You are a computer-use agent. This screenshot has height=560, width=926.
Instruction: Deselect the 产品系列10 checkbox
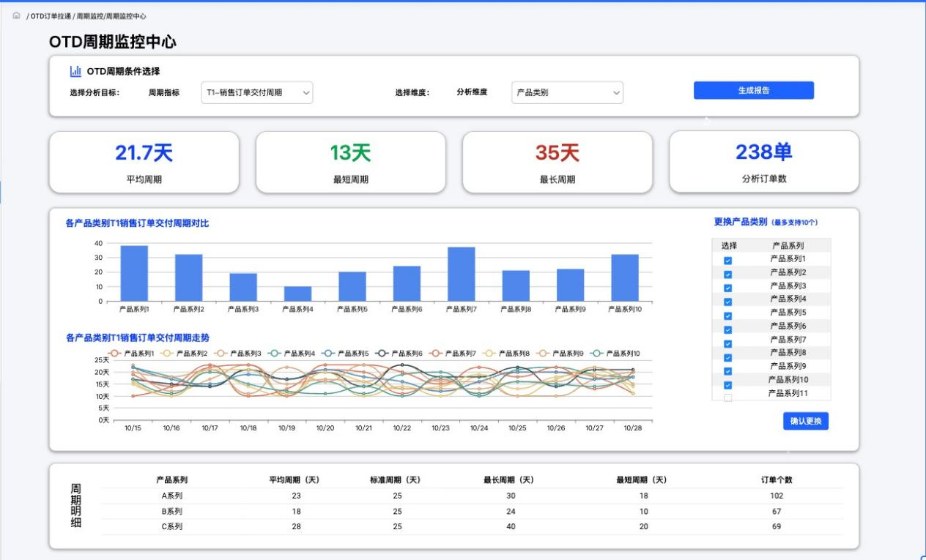pos(727,384)
